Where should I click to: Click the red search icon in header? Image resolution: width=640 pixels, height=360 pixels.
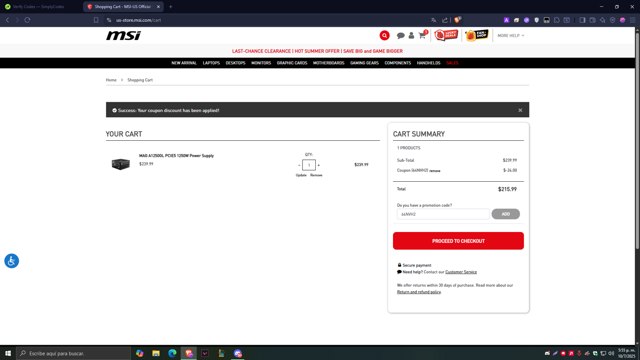click(x=384, y=36)
